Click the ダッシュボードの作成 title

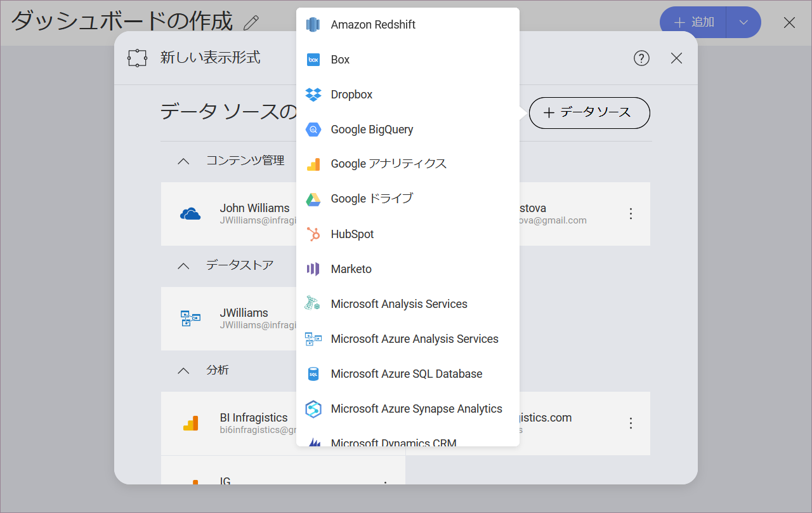122,22
